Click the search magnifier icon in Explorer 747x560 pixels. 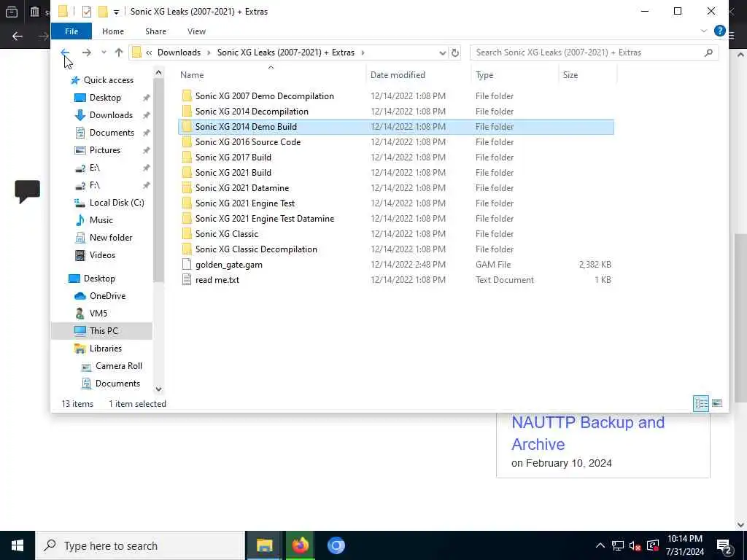click(x=708, y=52)
